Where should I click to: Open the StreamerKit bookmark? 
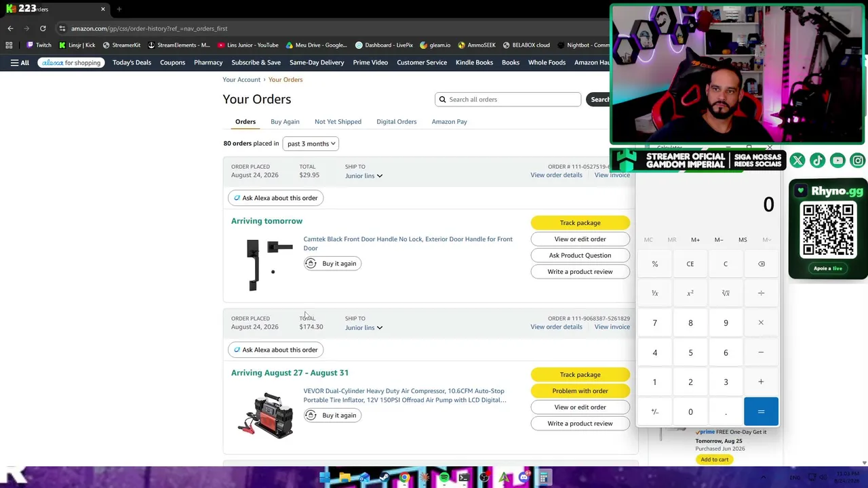pyautogui.click(x=121, y=45)
